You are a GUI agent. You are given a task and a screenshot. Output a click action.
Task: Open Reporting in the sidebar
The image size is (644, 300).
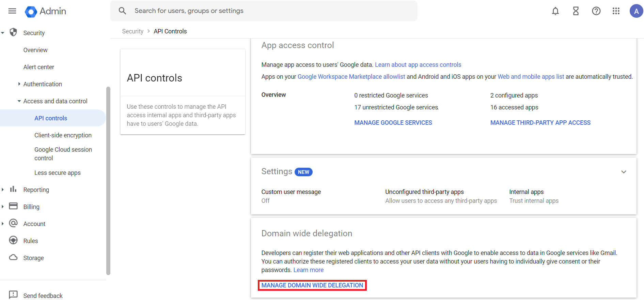point(36,190)
